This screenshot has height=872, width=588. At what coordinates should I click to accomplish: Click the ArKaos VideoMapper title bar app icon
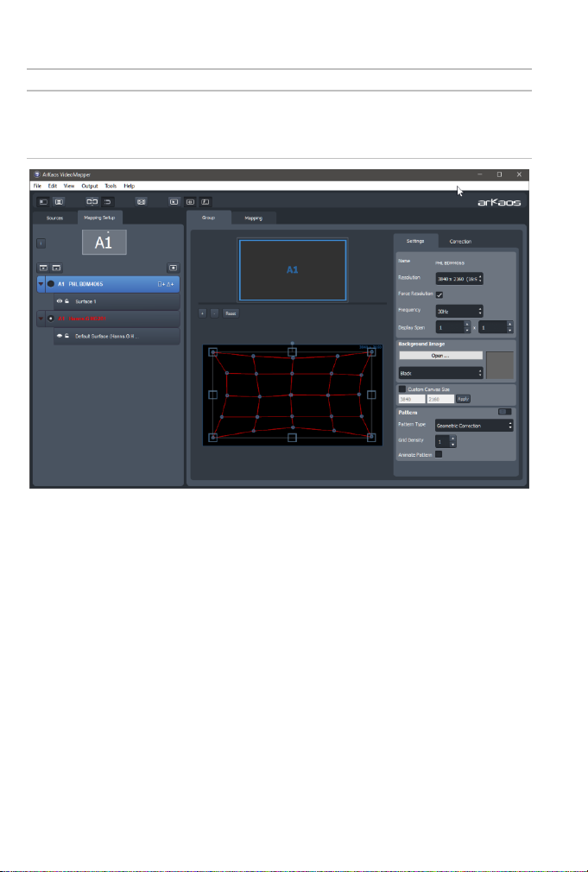[x=37, y=174]
